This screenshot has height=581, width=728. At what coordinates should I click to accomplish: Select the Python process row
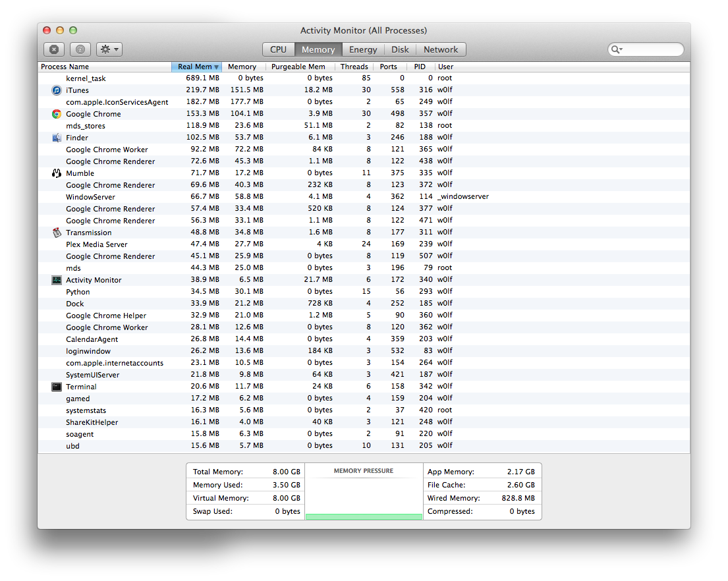click(x=364, y=291)
